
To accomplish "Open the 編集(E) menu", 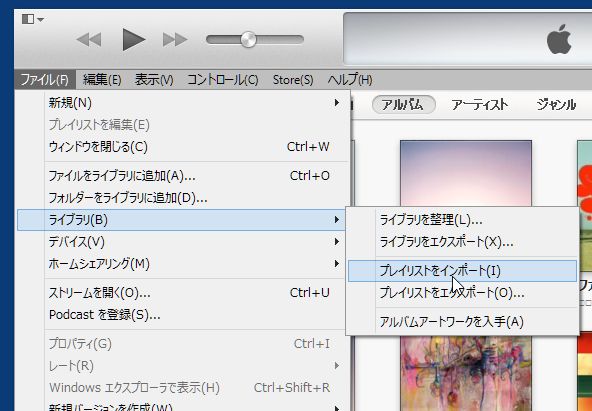I will pyautogui.click(x=102, y=80).
